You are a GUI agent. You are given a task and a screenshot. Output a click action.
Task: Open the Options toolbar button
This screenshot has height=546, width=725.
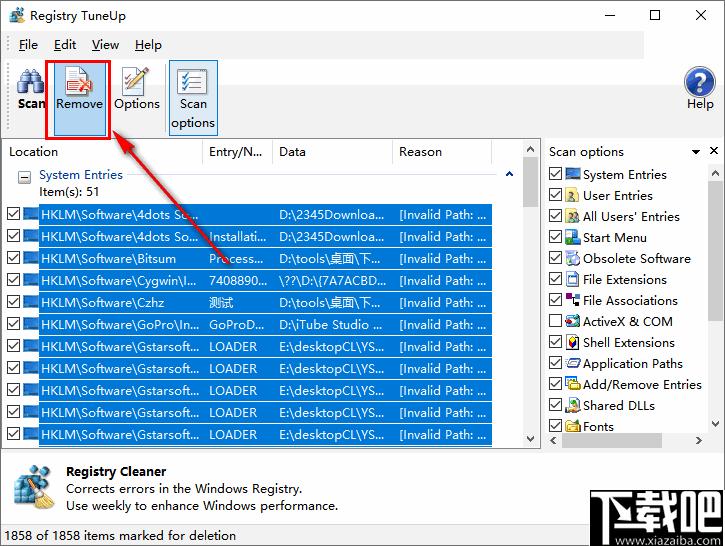click(137, 90)
